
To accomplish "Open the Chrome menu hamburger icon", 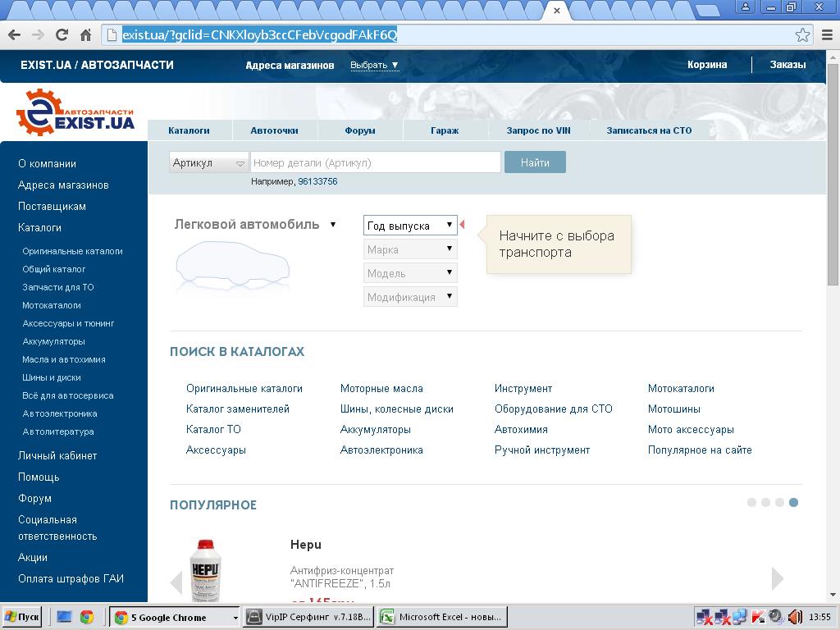I will pyautogui.click(x=827, y=35).
